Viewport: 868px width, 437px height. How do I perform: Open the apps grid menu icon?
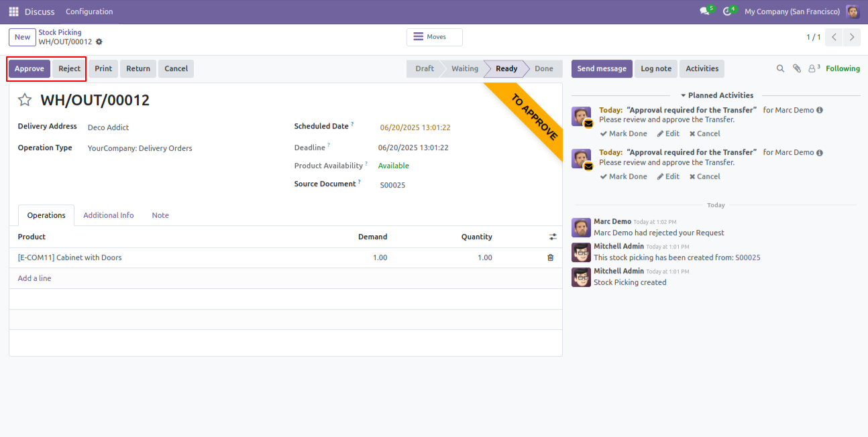(x=13, y=11)
